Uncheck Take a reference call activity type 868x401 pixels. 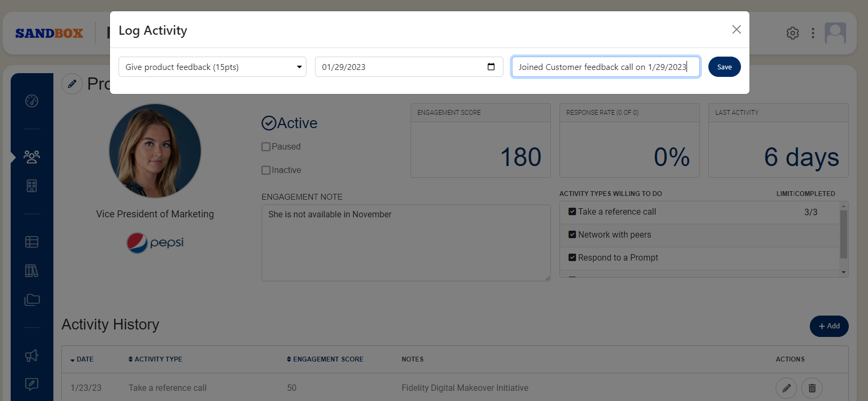(x=572, y=212)
